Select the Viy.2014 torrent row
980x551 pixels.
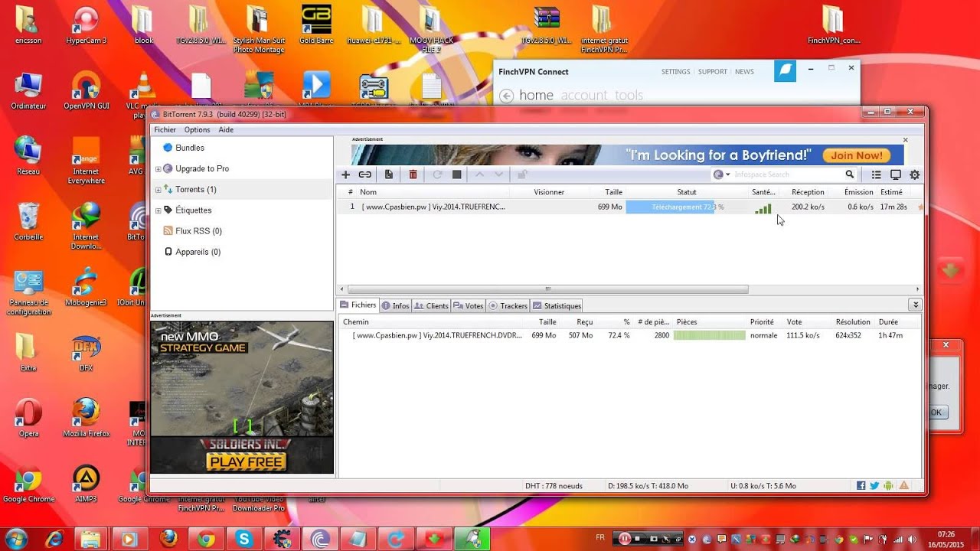pyautogui.click(x=629, y=207)
